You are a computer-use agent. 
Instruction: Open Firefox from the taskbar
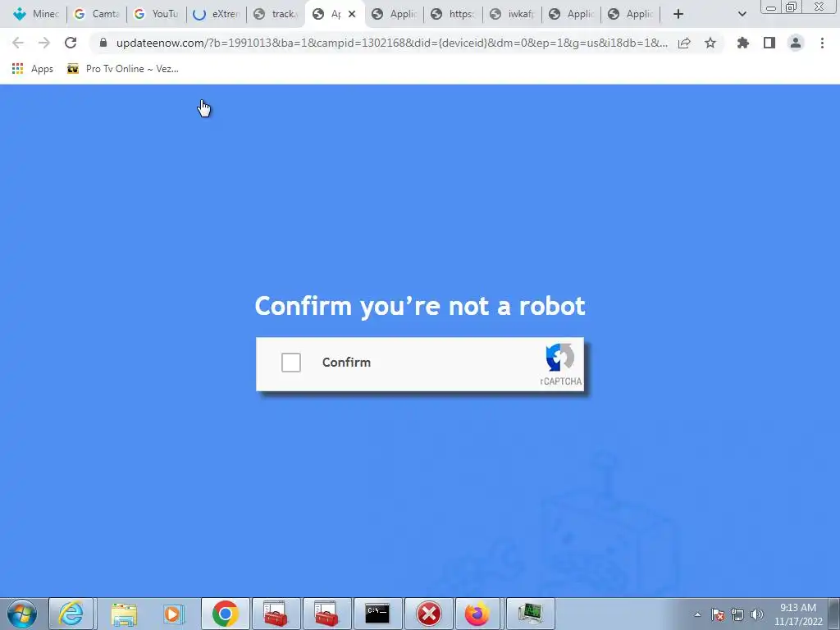click(477, 614)
